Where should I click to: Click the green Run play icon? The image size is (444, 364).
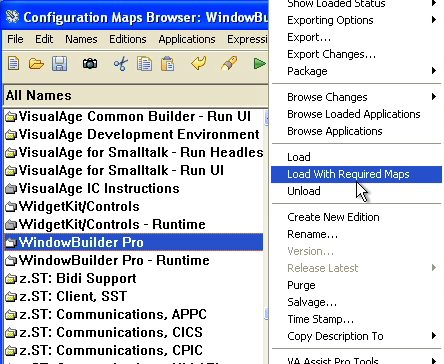pyautogui.click(x=259, y=63)
